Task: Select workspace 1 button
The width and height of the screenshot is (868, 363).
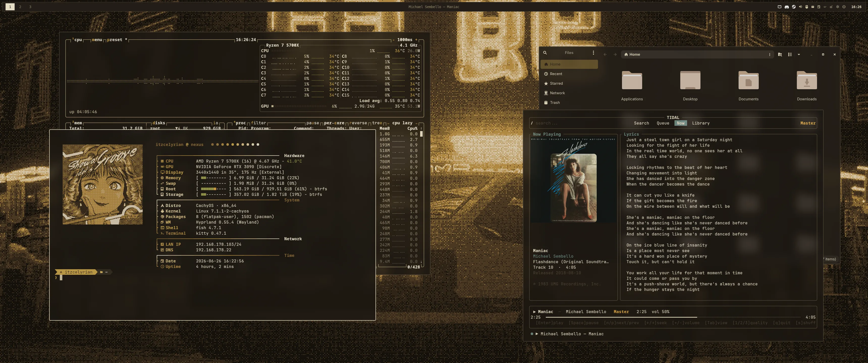Action: (10, 7)
